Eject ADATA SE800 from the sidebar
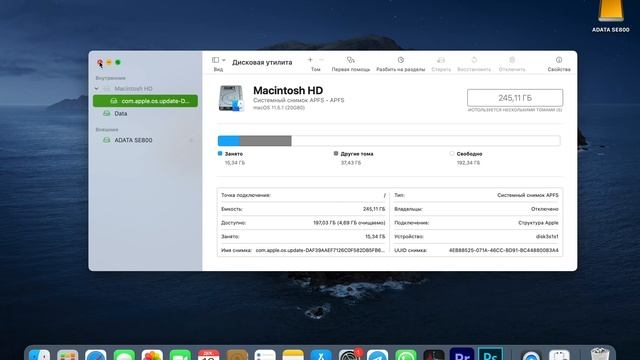Screen dimensions: 640x360 point(191,140)
